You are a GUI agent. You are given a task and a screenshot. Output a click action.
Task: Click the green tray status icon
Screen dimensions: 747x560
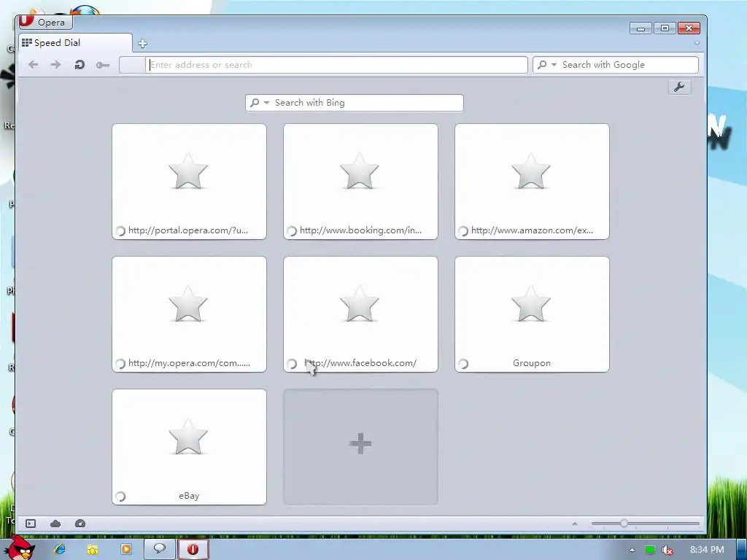[649, 550]
